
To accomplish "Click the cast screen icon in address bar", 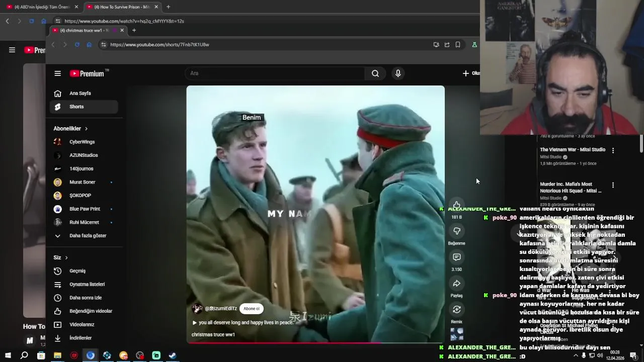I will pyautogui.click(x=436, y=45).
